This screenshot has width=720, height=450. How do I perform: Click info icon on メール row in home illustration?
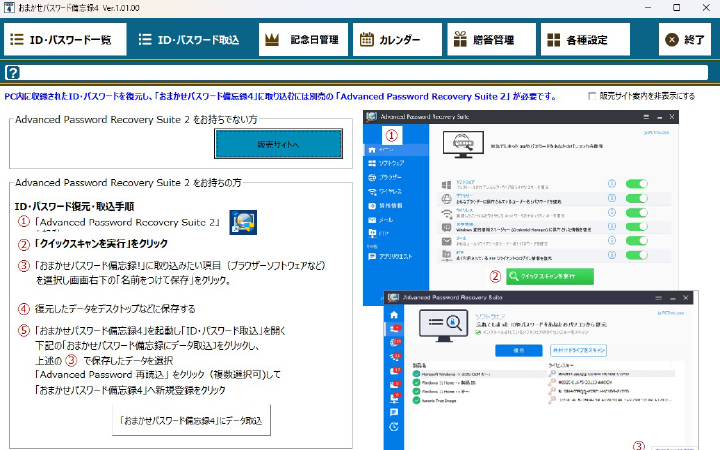click(x=612, y=240)
